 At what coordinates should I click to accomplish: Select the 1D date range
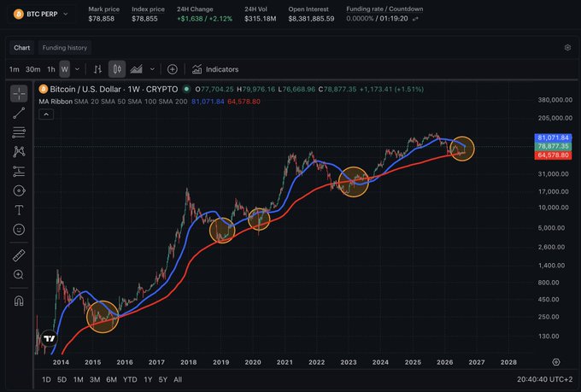[x=46, y=379]
